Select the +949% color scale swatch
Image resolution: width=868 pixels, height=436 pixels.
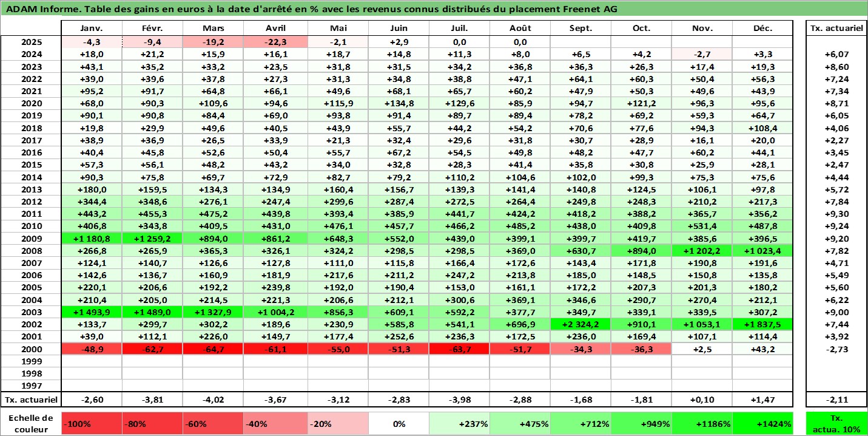(x=641, y=423)
